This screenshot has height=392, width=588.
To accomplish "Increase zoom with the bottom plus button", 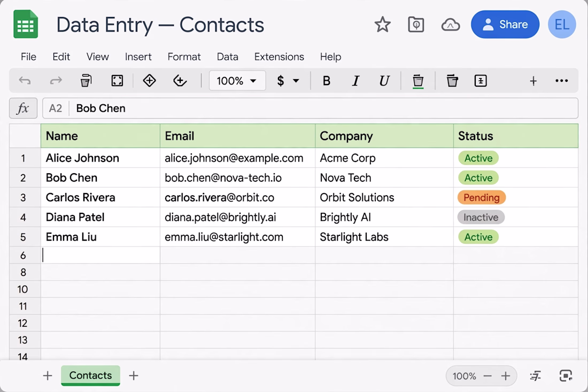I will click(x=506, y=376).
